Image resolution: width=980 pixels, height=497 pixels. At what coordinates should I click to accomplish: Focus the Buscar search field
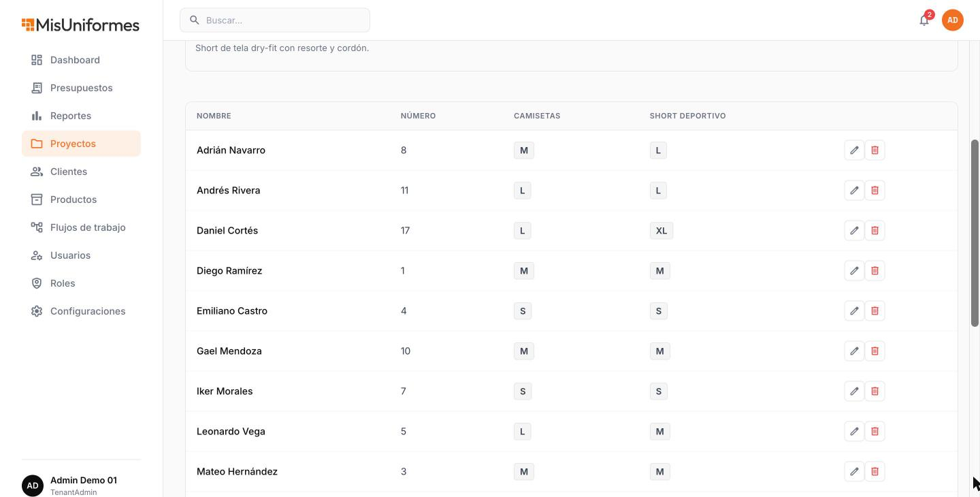[x=275, y=20]
